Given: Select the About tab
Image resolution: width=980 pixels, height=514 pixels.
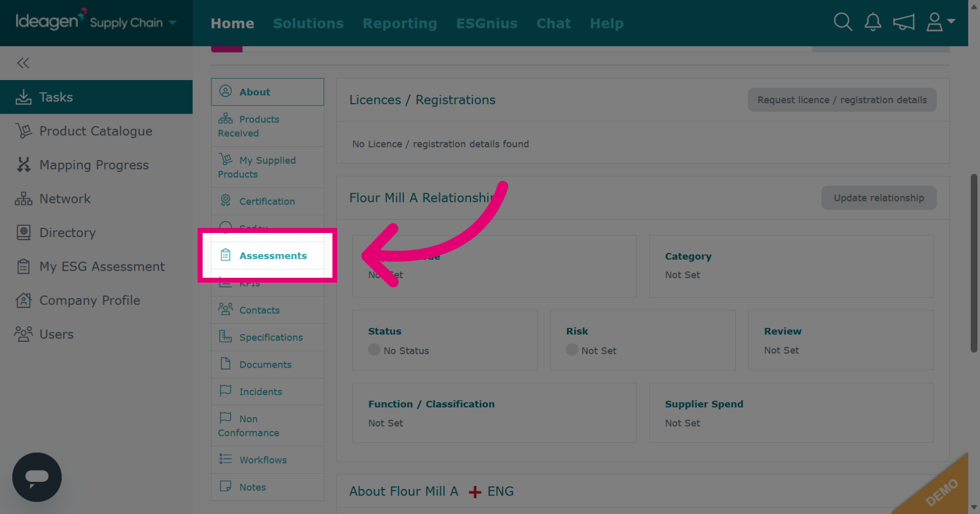Looking at the screenshot, I should (267, 92).
